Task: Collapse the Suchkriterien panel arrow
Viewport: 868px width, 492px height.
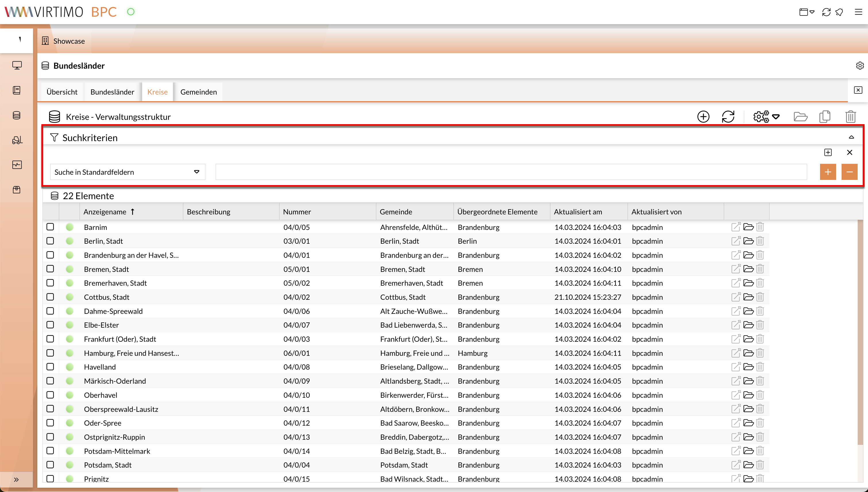Action: click(x=851, y=137)
